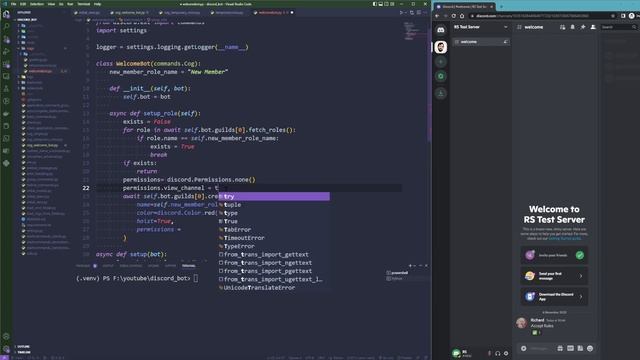
Task: Click the Send your first message card
Action: [554, 276]
